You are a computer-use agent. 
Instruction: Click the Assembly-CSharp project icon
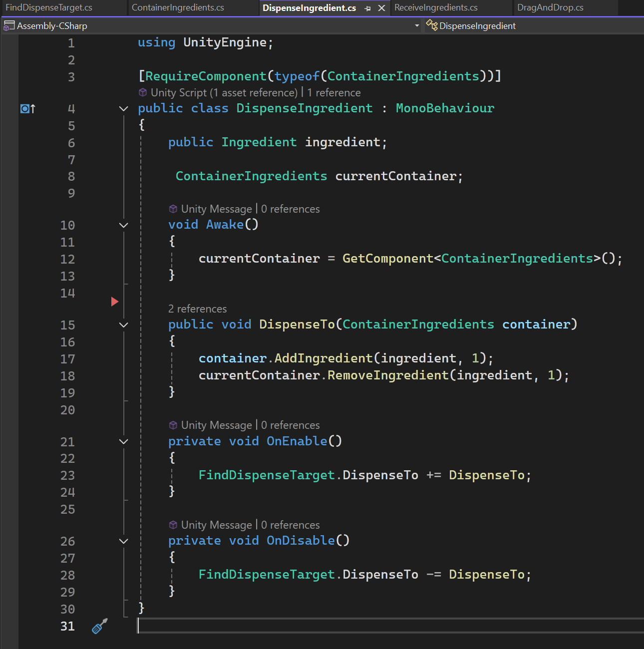9,25
